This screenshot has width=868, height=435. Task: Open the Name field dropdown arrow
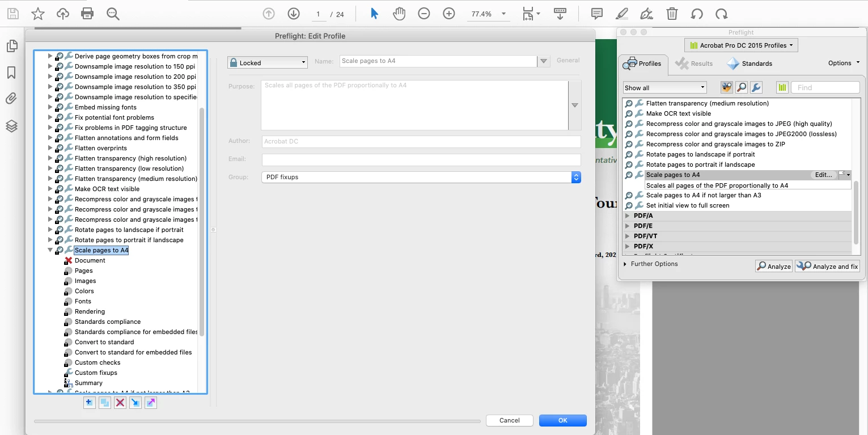coord(544,61)
